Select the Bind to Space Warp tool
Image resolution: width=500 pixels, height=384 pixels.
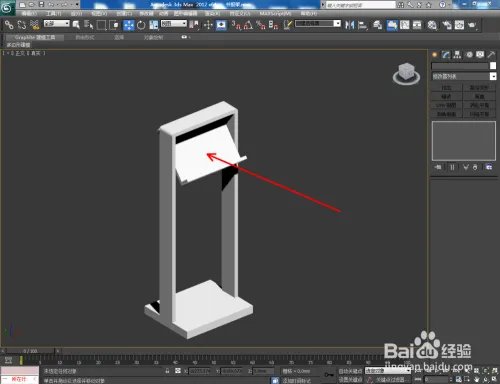tap(34, 25)
